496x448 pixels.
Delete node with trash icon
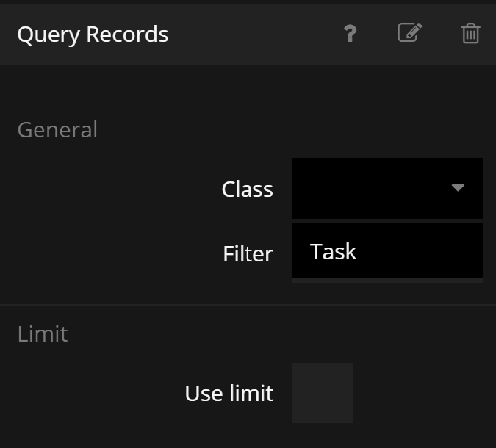point(470,34)
